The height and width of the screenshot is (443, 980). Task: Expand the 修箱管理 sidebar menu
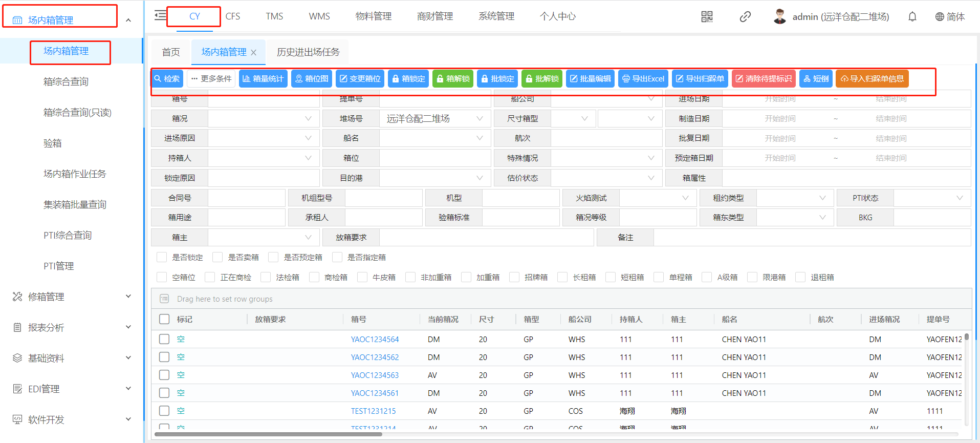[72, 297]
